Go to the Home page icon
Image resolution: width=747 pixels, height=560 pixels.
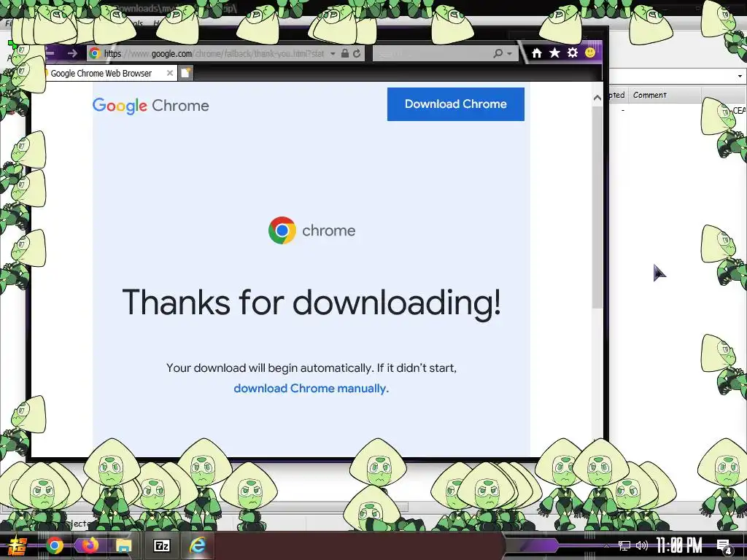tap(537, 52)
